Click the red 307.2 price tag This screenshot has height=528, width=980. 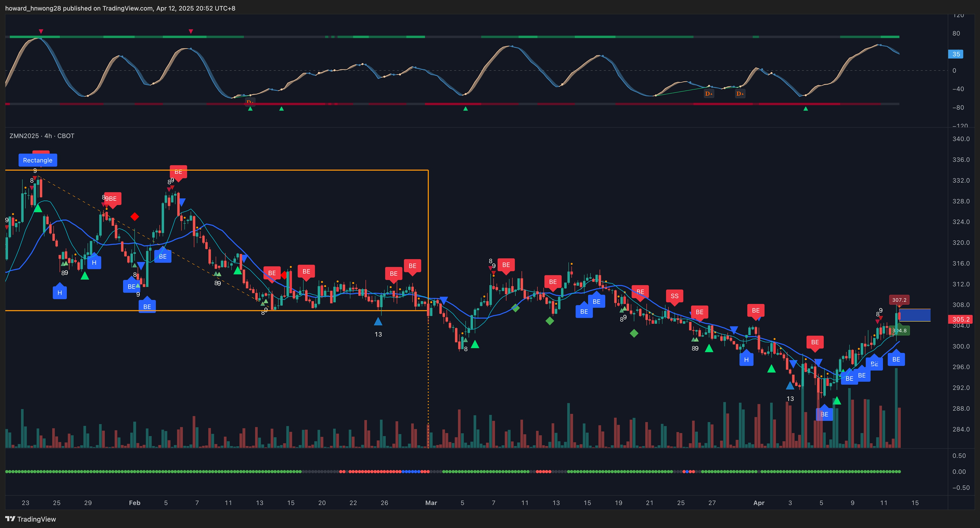[x=899, y=300]
